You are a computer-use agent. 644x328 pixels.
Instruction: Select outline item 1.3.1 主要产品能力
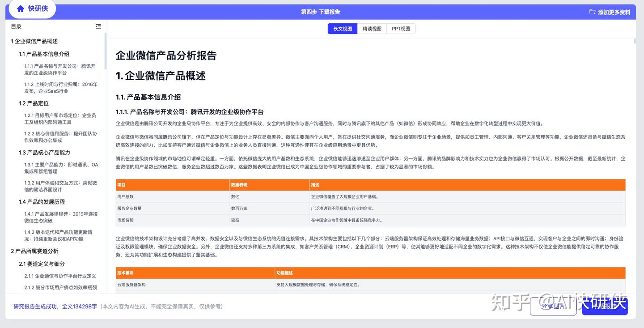[x=61, y=168]
